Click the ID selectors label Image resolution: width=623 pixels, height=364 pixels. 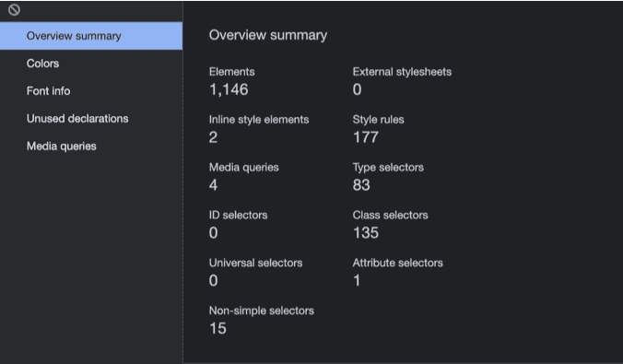239,215
